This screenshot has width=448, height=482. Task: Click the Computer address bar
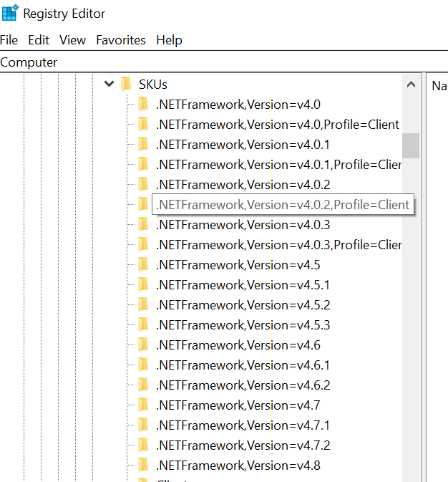pyautogui.click(x=224, y=62)
